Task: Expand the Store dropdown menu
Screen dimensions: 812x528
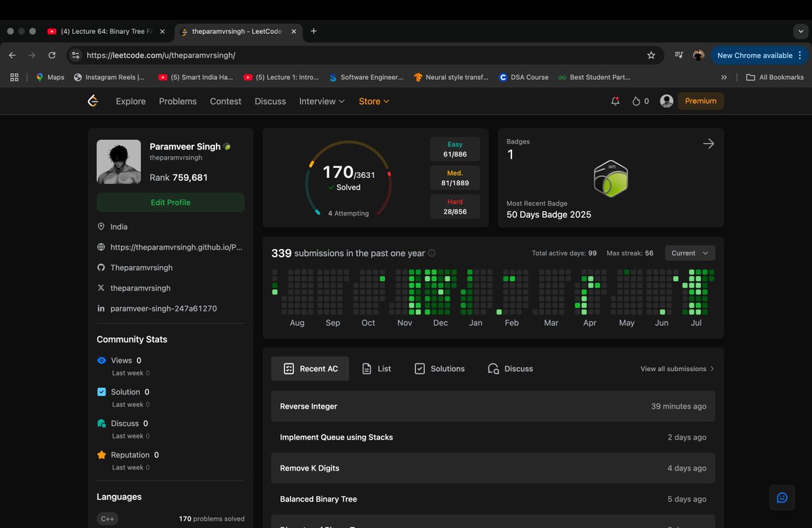Action: [x=374, y=101]
